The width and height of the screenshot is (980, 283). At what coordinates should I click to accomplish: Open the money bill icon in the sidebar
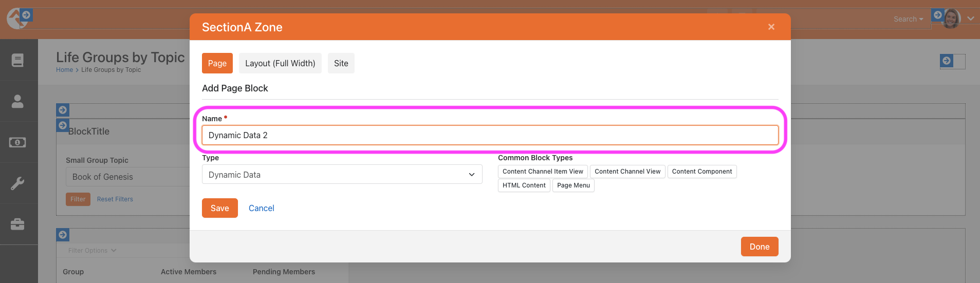coord(17,142)
